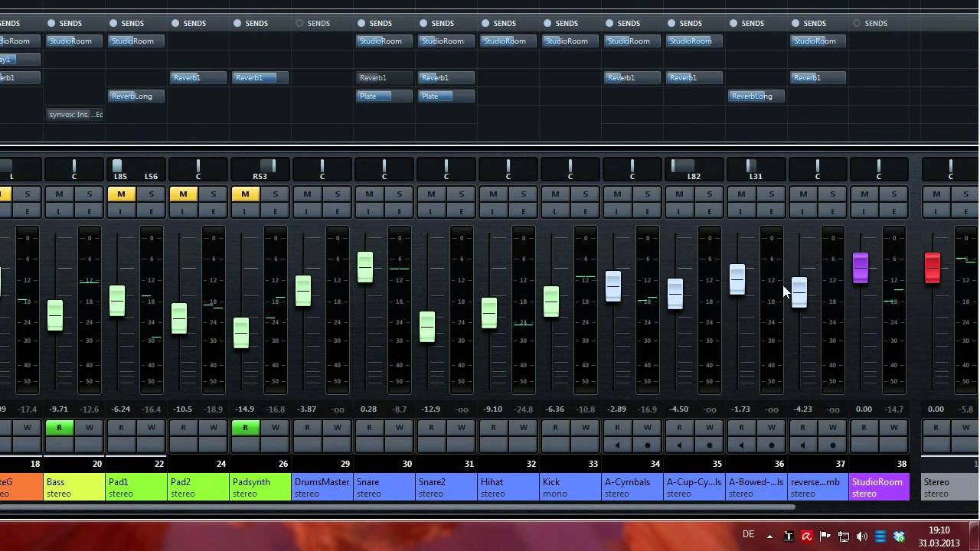
Task: Unmute the Padsynth channel
Action: (245, 194)
